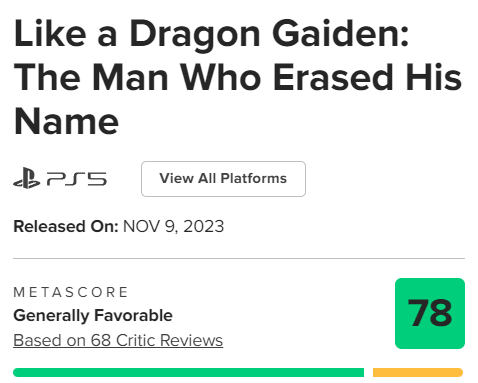
Task: Click the View All Platforms button
Action: coord(223,179)
